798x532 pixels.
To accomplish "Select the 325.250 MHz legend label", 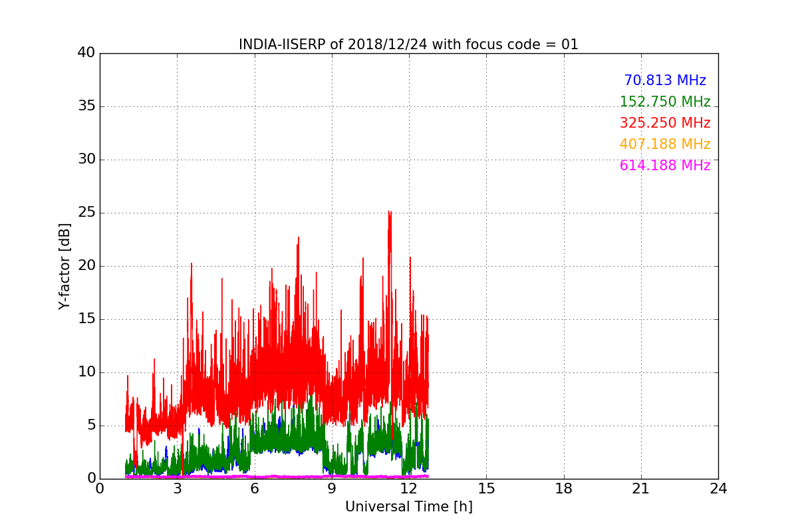I will point(665,123).
